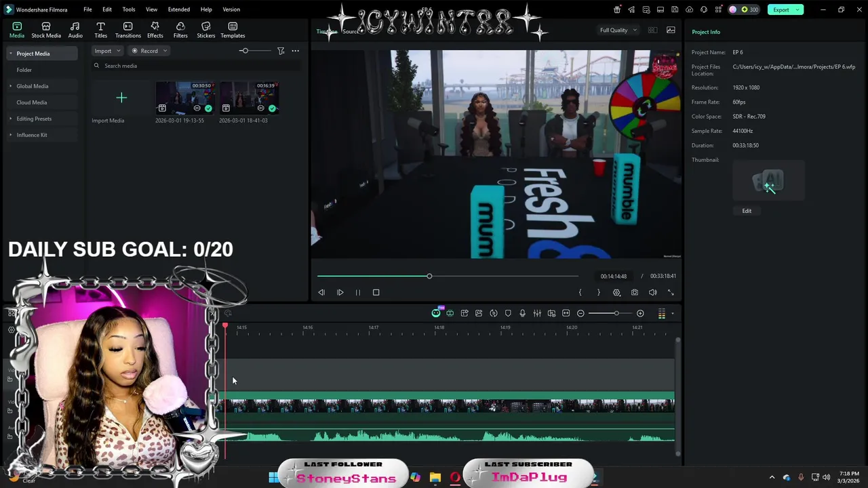This screenshot has width=868, height=488.
Task: Open the Stock Media tab
Action: [46, 30]
